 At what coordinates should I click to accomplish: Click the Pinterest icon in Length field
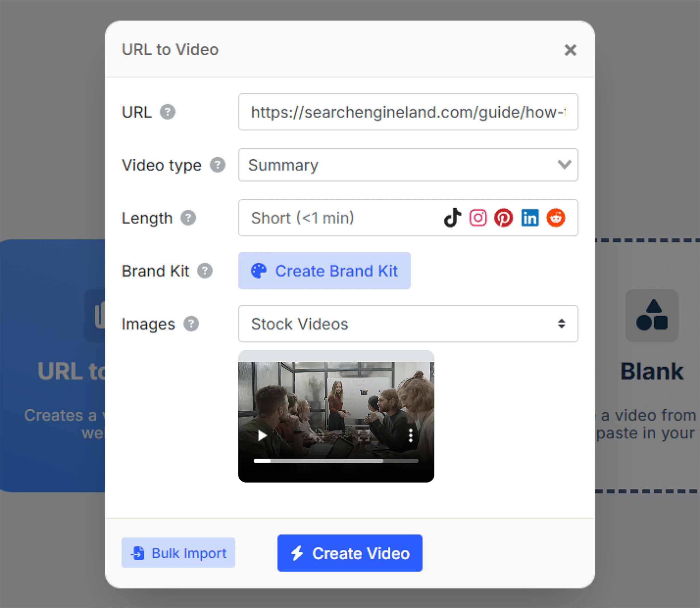(503, 217)
